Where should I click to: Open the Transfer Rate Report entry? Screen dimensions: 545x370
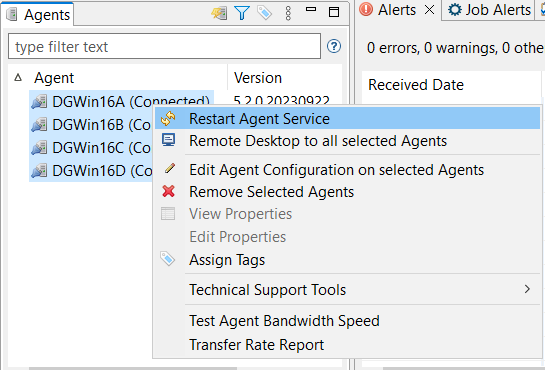tap(257, 345)
